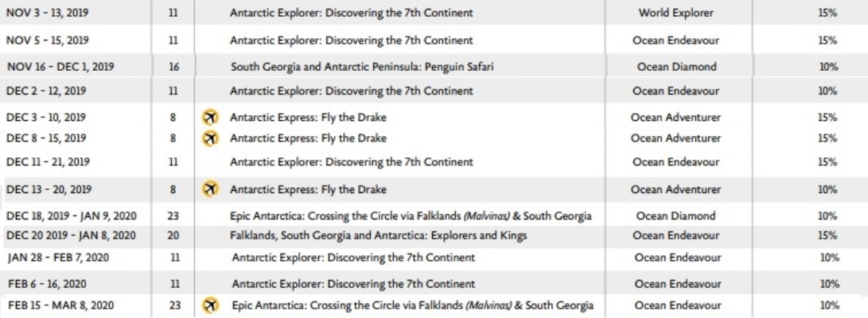This screenshot has width=868, height=318.
Task: Click Ocean Endeavour in the Dec 11 row
Action: pyautogui.click(x=676, y=162)
